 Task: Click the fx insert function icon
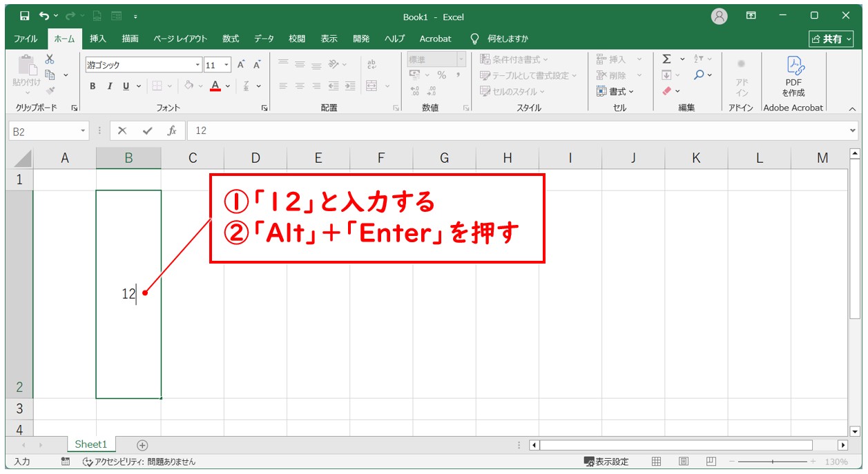click(172, 130)
